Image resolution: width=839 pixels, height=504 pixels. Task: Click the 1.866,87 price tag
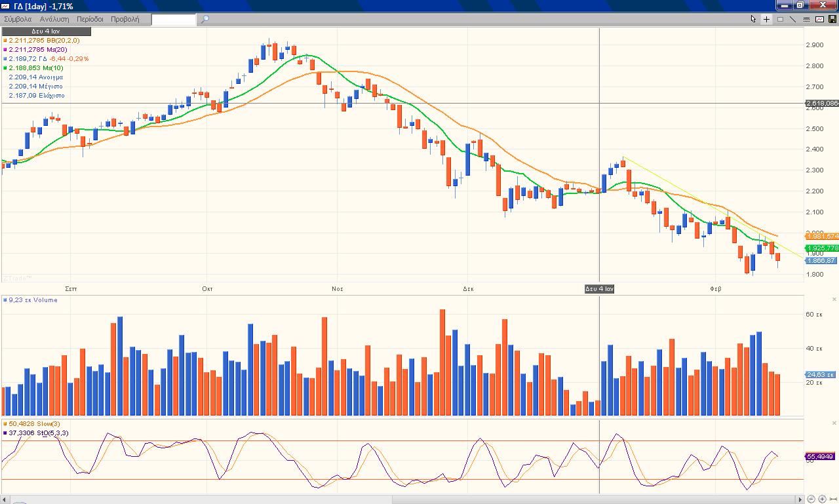click(821, 261)
